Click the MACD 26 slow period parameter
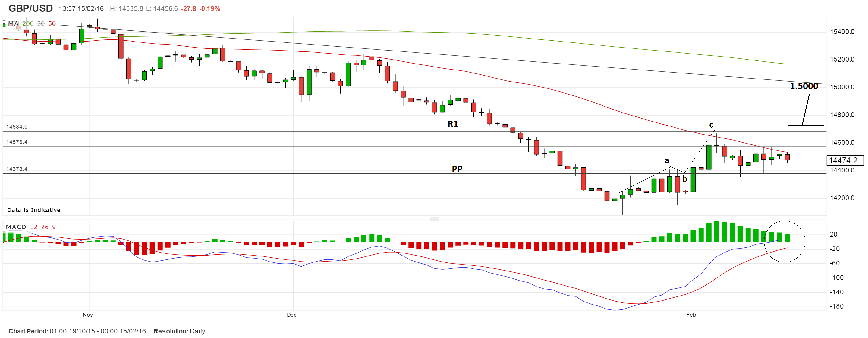 pyautogui.click(x=45, y=227)
